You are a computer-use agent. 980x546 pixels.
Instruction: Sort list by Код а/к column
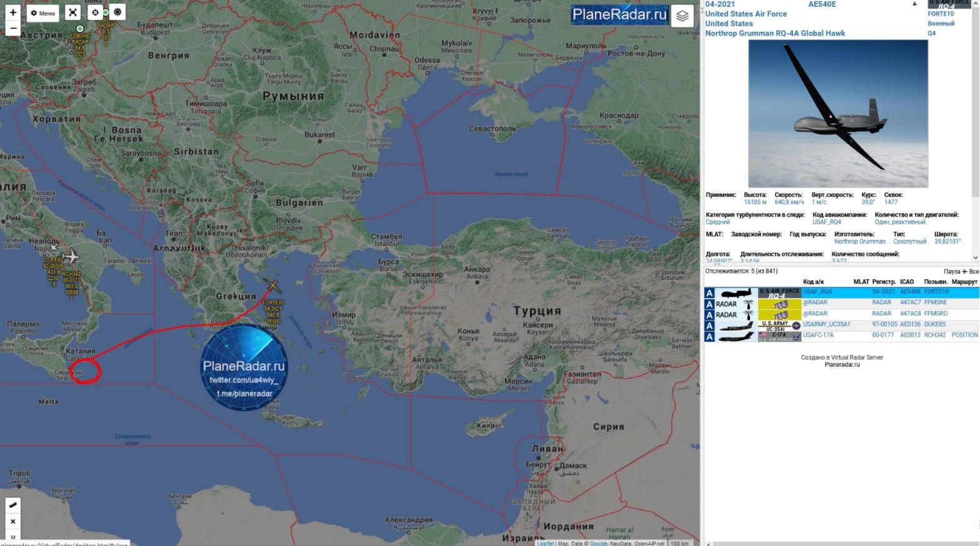pyautogui.click(x=813, y=282)
